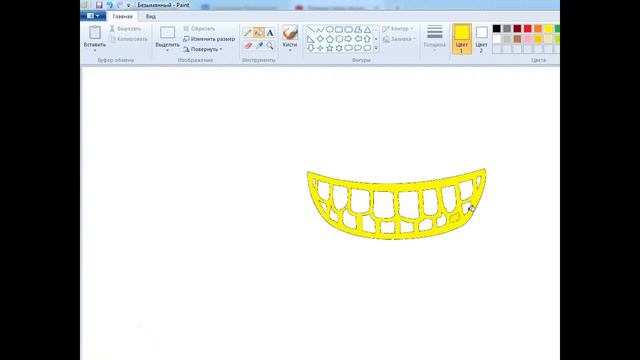Screen dimensions: 640x360
Task: Pick the Left arrow shape
Action: click(x=358, y=39)
